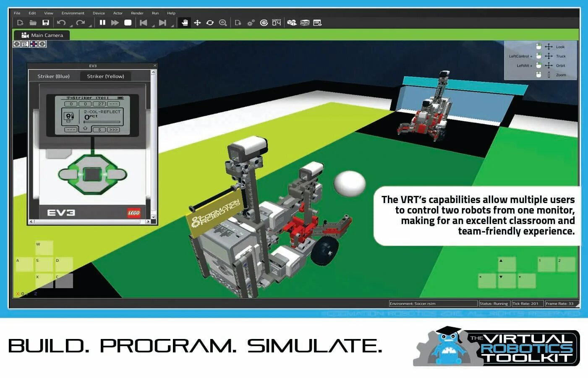Image resolution: width=588 pixels, height=378 pixels.
Task: Select the Rotate tool in the toolbar
Action: pyautogui.click(x=210, y=23)
